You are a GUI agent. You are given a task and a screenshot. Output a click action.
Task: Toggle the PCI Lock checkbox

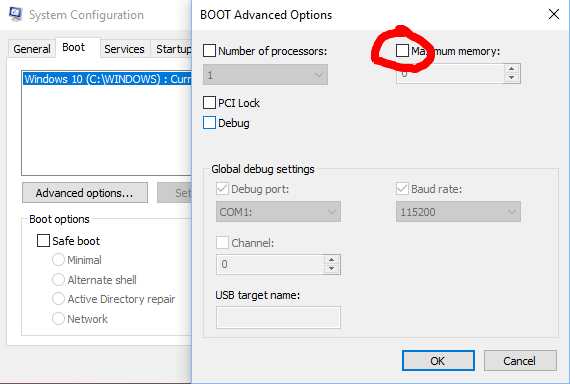point(209,103)
